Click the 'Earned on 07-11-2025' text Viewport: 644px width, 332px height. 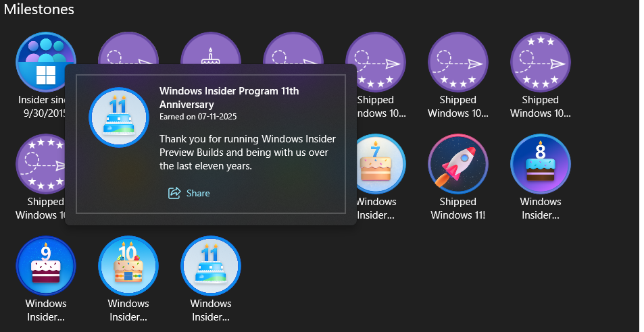point(198,117)
